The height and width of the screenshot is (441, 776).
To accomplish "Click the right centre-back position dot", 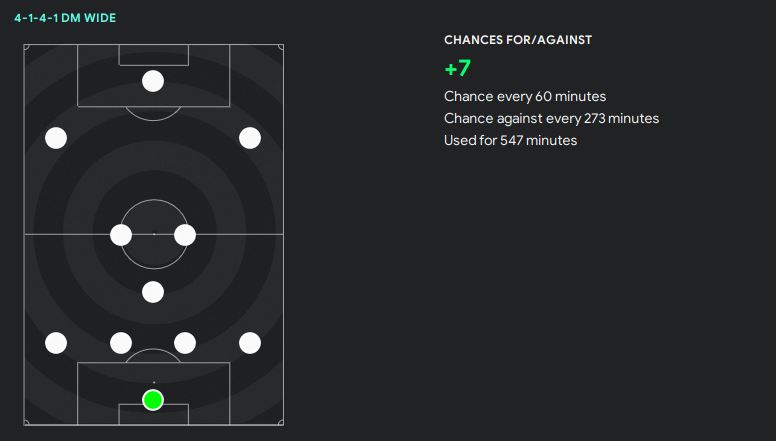I will 185,343.
